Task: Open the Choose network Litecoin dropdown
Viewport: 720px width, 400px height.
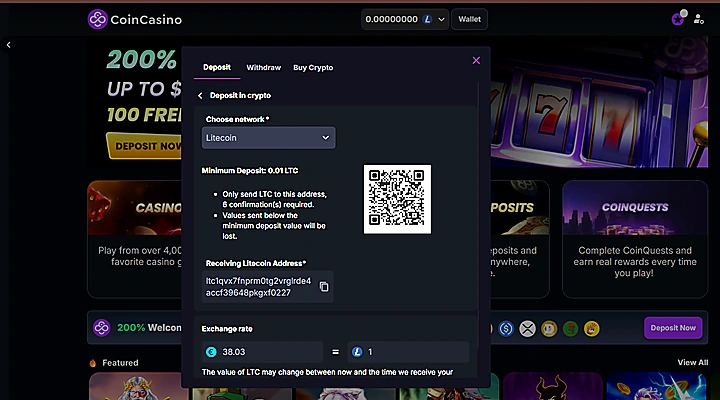Action: pyautogui.click(x=269, y=138)
